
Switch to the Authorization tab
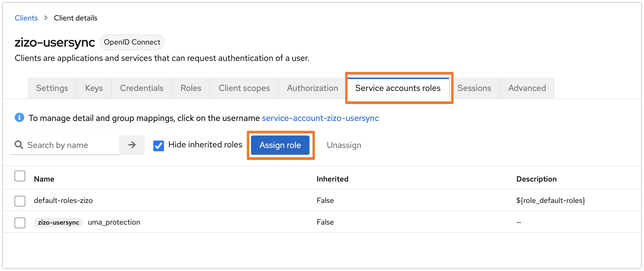[x=312, y=88]
